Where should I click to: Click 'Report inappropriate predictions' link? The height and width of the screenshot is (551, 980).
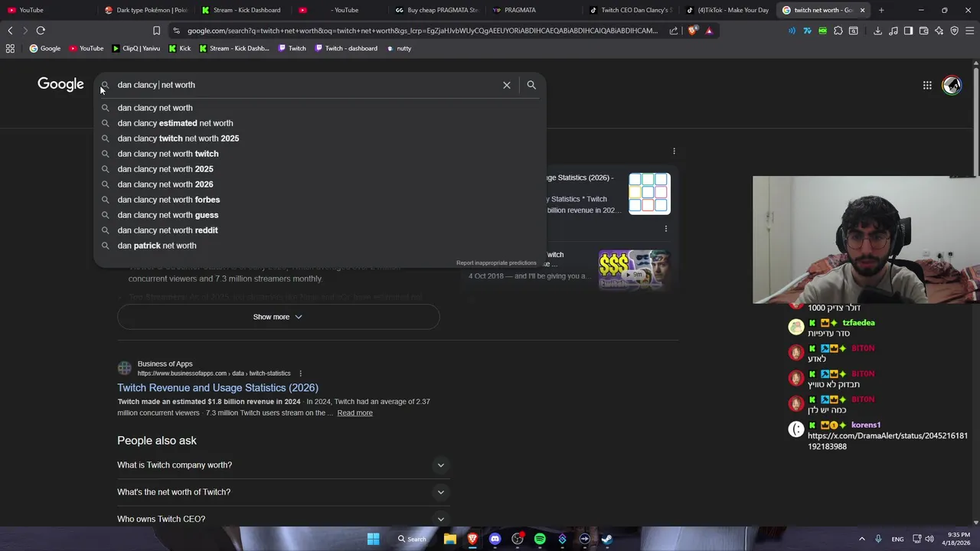(x=496, y=263)
